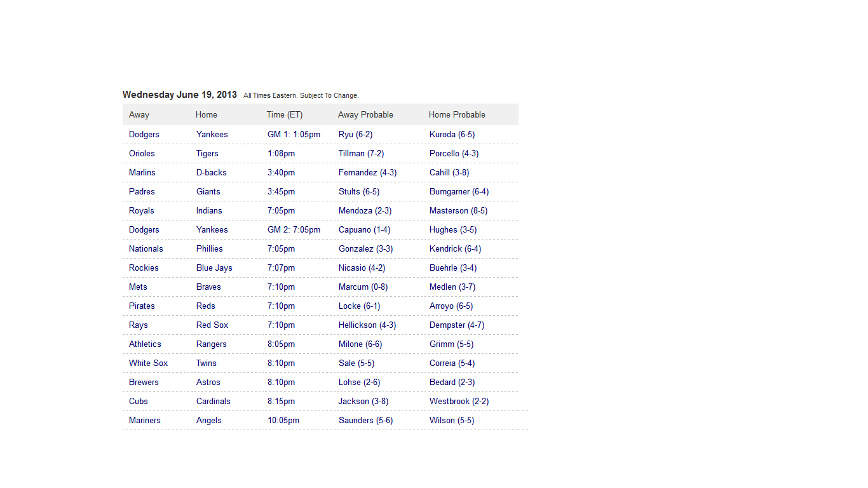Click the Athletics team link
The height and width of the screenshot is (488, 868).
pos(145,344)
